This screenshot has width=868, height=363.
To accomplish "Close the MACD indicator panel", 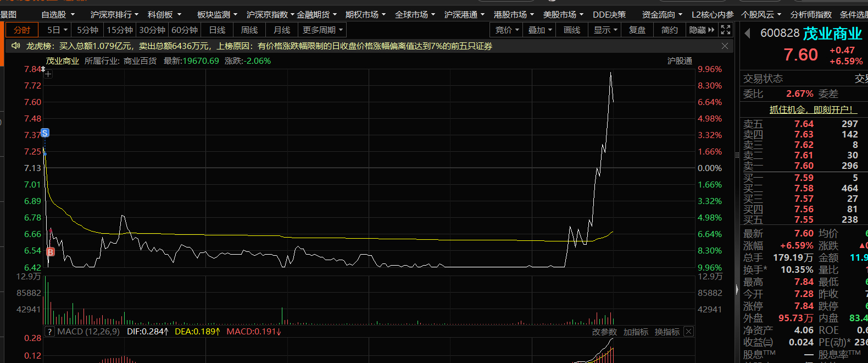I will pos(688,332).
